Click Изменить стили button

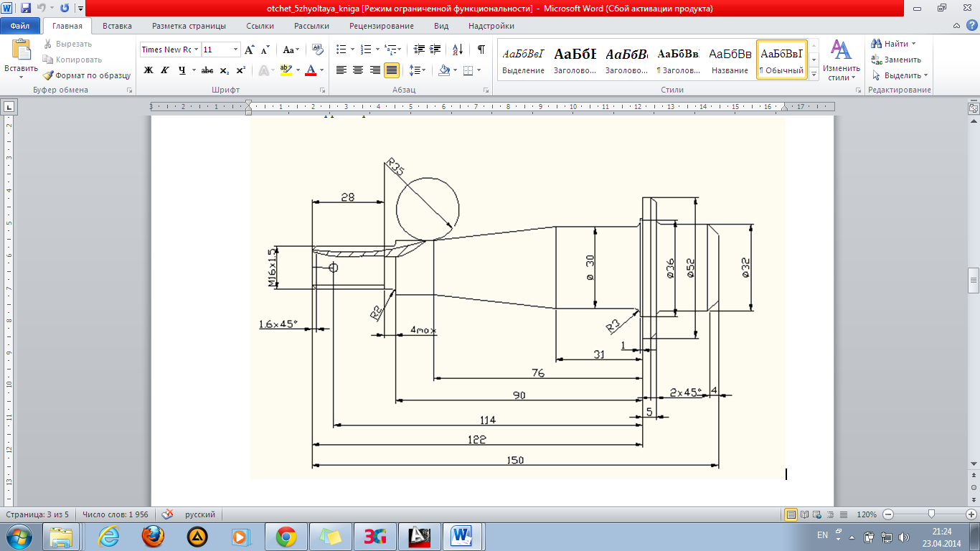point(841,60)
